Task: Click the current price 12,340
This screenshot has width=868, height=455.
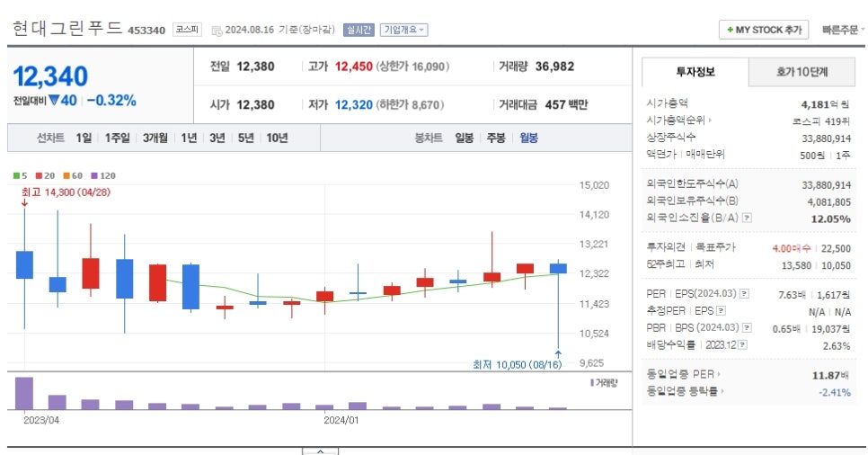Action: click(50, 76)
